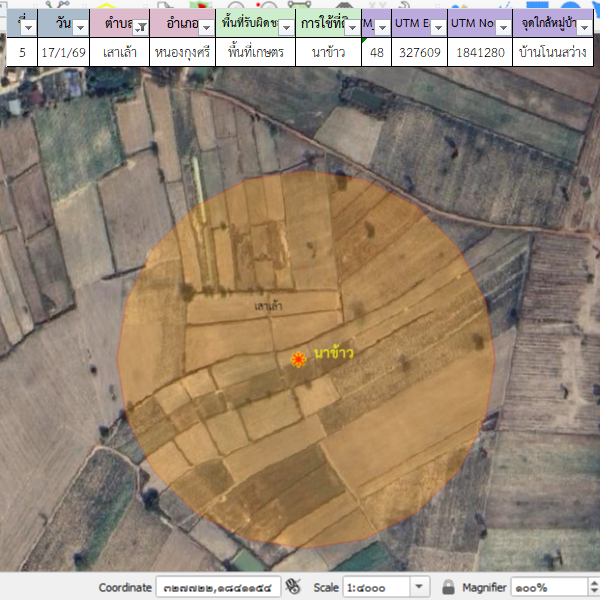Click the yellow นาข้าว label on the map
This screenshot has height=600, width=600.
pyautogui.click(x=333, y=354)
